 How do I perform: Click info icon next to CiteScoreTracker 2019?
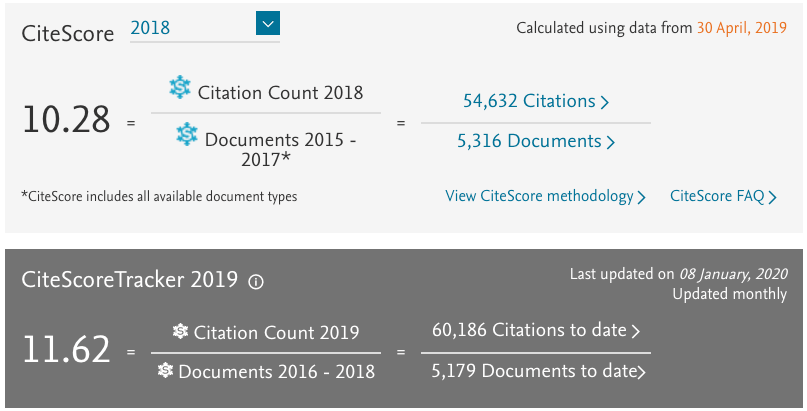(x=255, y=282)
